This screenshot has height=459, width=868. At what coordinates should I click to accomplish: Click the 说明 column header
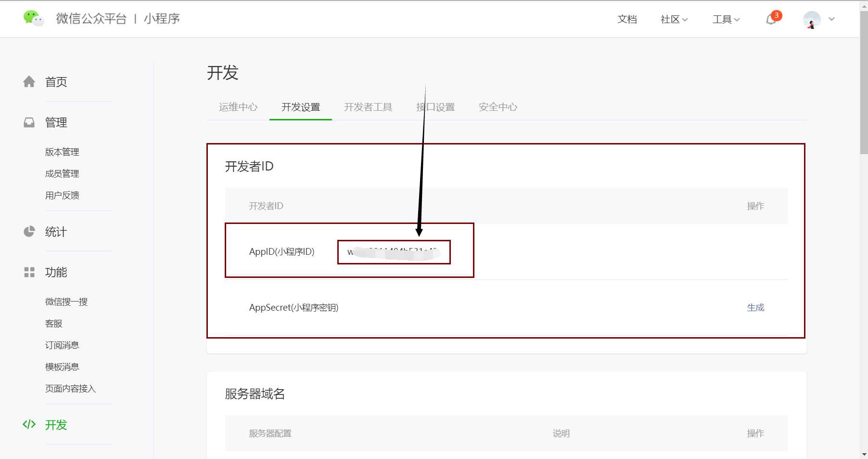[561, 433]
